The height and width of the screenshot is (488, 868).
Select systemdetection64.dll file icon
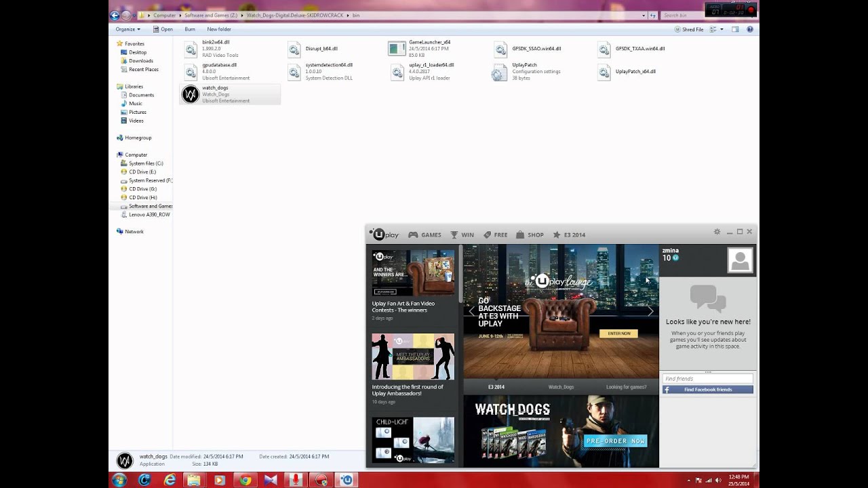[294, 72]
